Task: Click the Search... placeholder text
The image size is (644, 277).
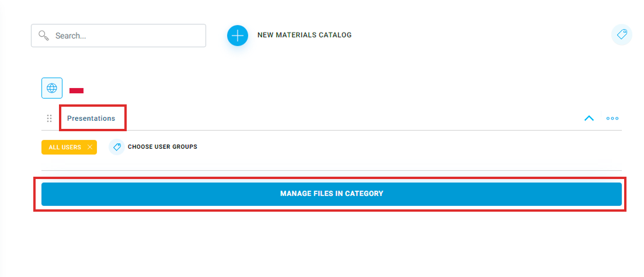Action: [71, 36]
